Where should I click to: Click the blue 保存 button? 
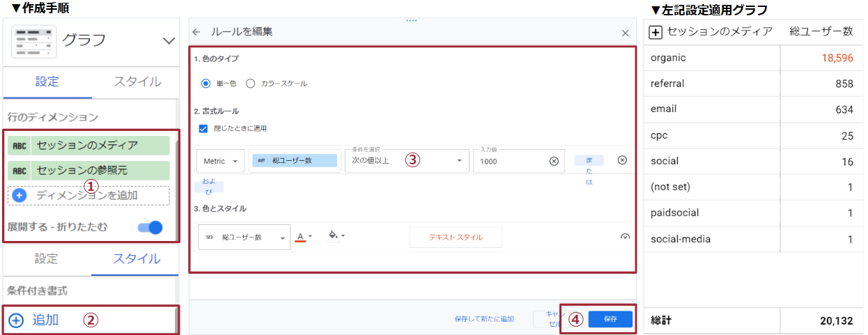[x=610, y=319]
